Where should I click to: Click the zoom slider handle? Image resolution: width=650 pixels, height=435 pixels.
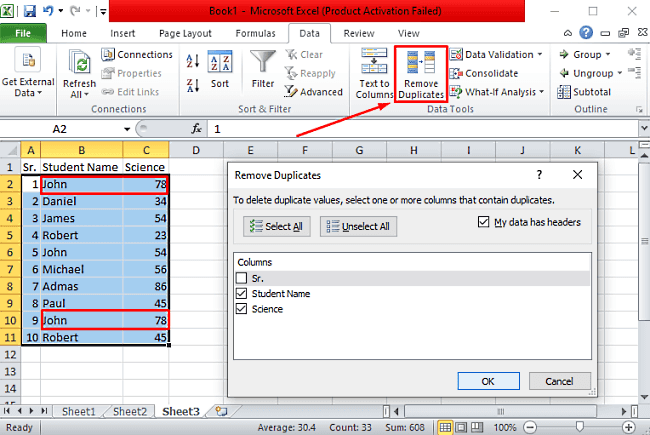click(x=580, y=427)
